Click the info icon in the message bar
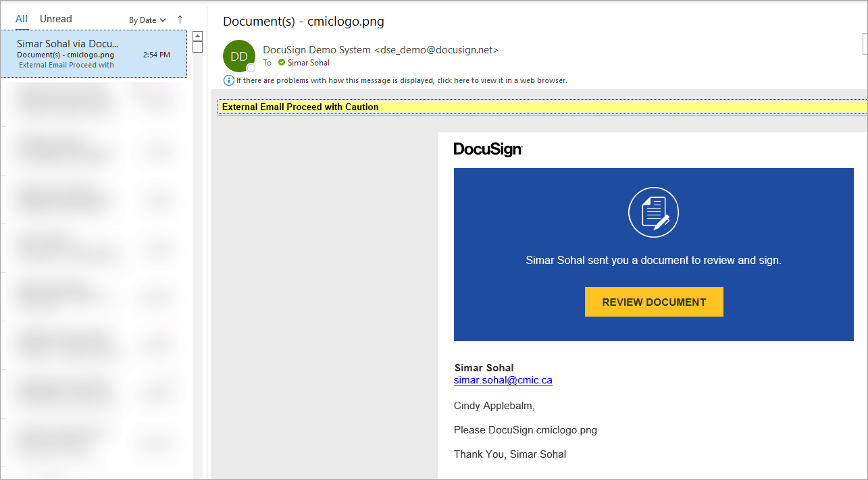Image resolution: width=868 pixels, height=480 pixels. [229, 80]
